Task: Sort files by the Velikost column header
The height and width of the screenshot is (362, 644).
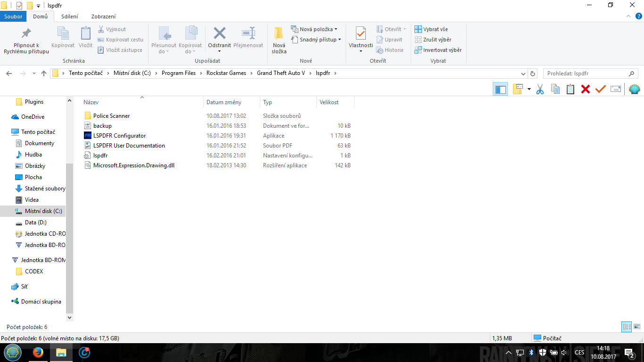Action: (335, 102)
